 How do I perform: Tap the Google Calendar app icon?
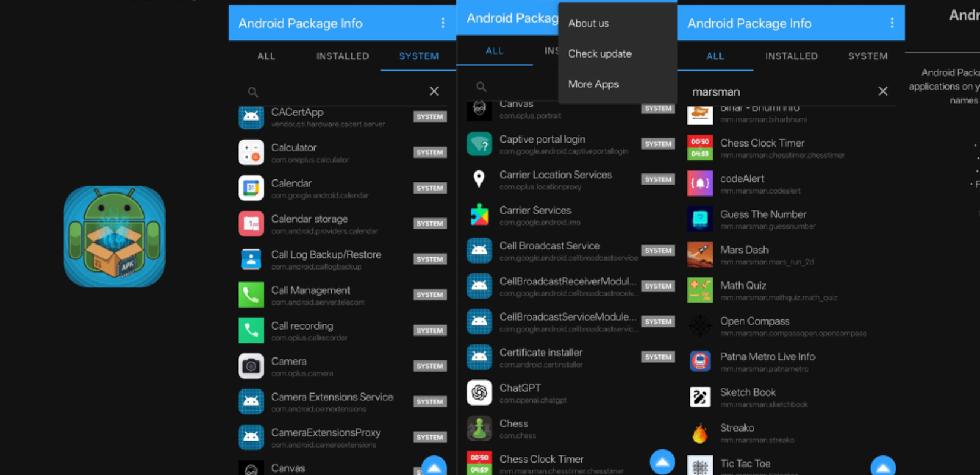click(x=251, y=188)
